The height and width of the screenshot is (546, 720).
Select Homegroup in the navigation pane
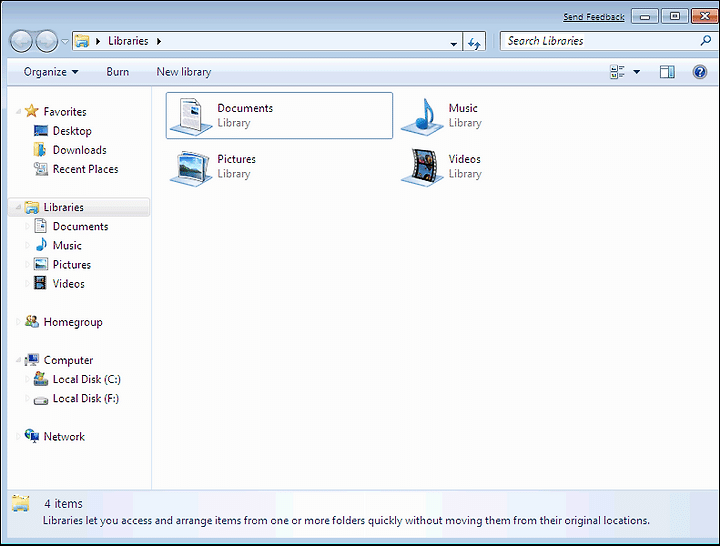[x=73, y=322]
